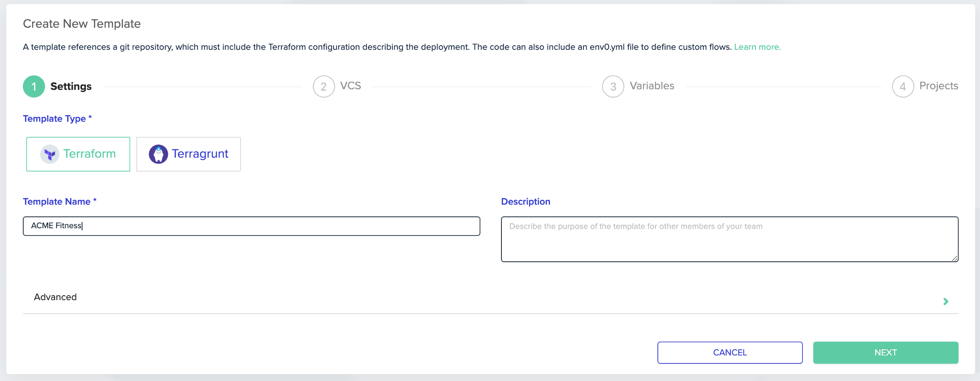Click the Description textarea resize handle
The image size is (980, 381).
(955, 258)
